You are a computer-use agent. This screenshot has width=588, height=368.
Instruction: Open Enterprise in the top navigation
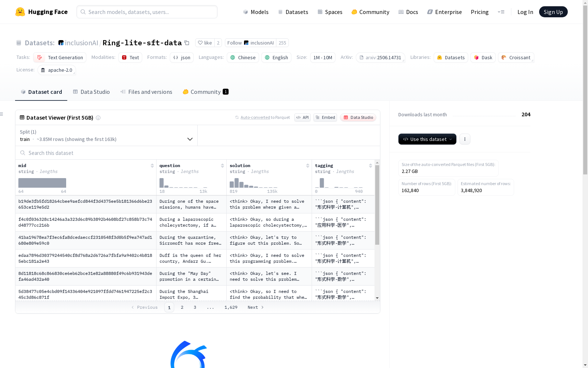click(x=444, y=12)
